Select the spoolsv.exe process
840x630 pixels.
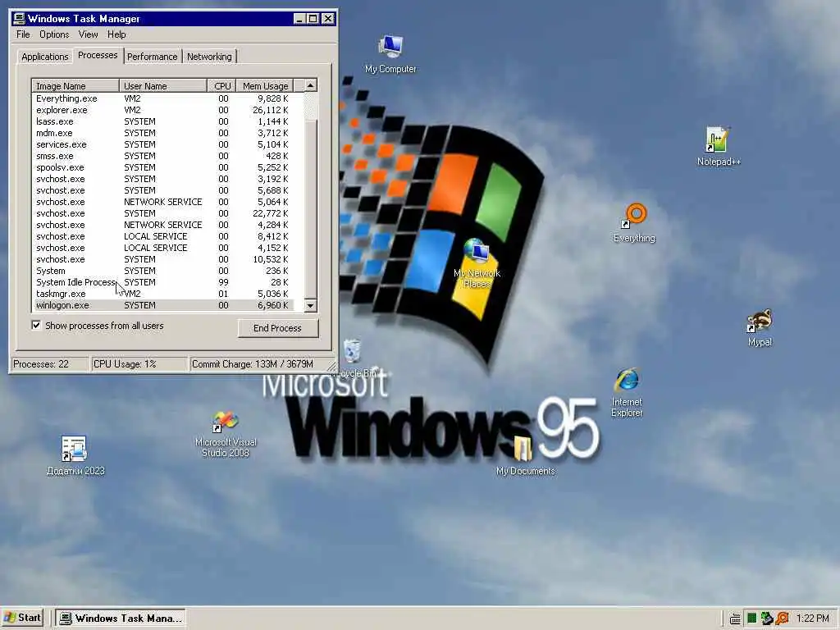point(163,167)
